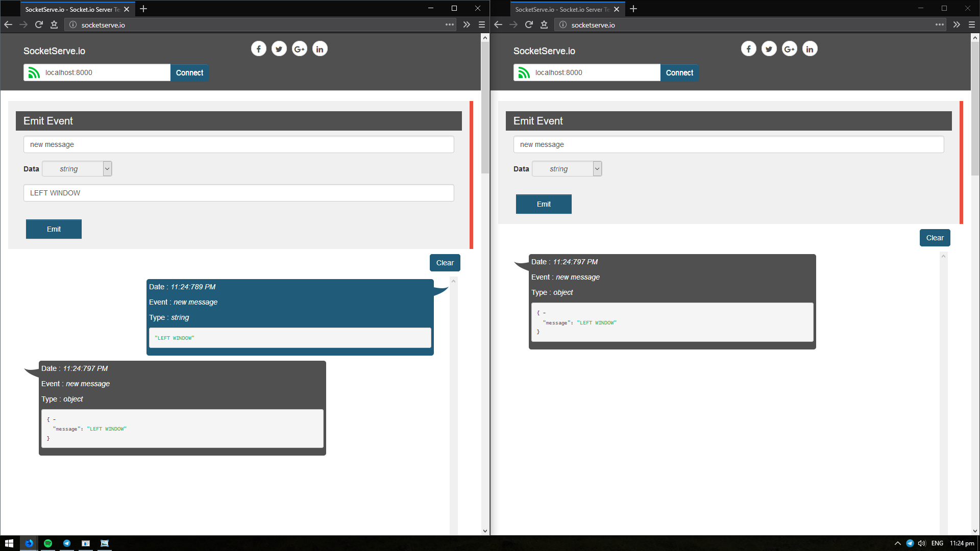Show more toolbar items in left browser

pyautogui.click(x=467, y=24)
